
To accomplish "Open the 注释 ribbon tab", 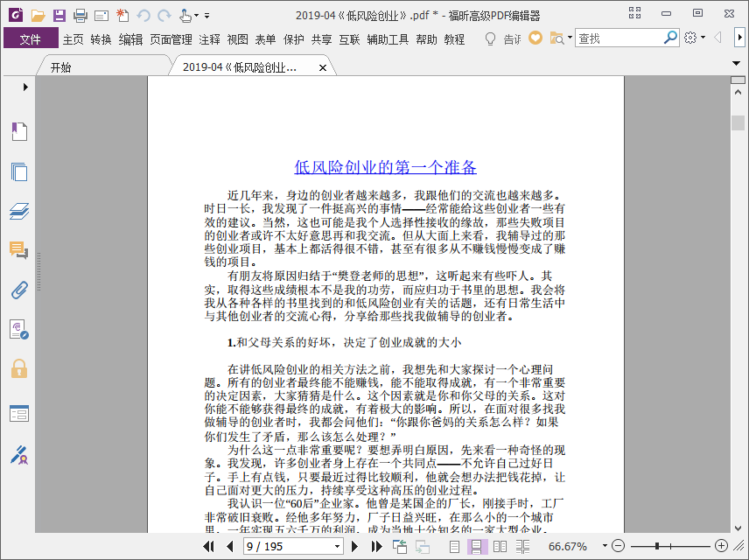I will tap(209, 39).
